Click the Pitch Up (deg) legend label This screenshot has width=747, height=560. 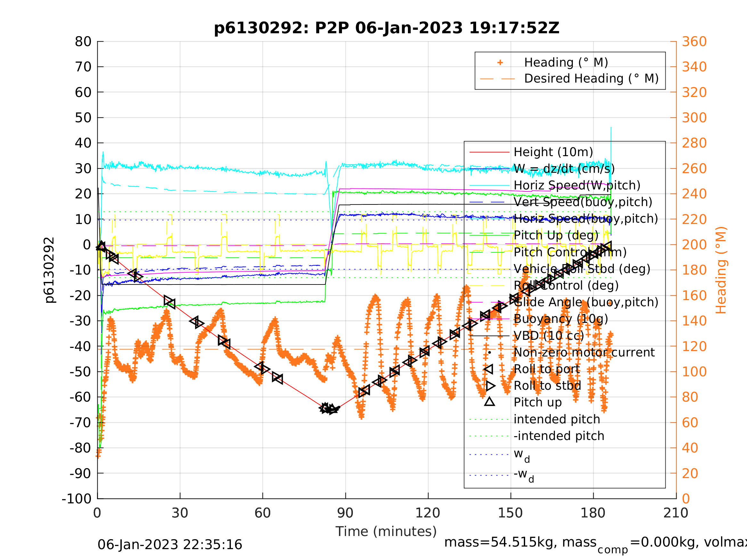556,235
